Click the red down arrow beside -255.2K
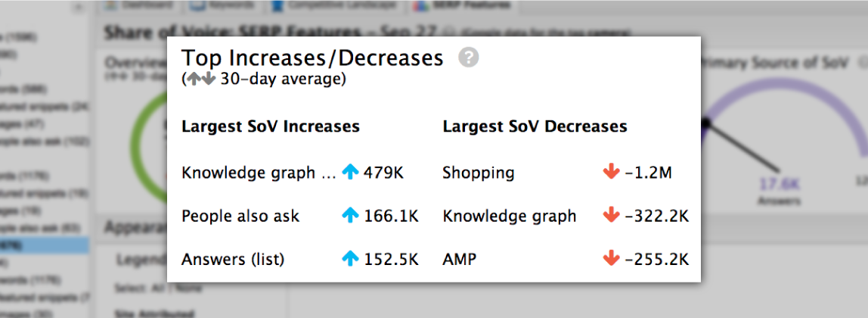Image resolution: width=868 pixels, height=318 pixels. click(x=611, y=259)
